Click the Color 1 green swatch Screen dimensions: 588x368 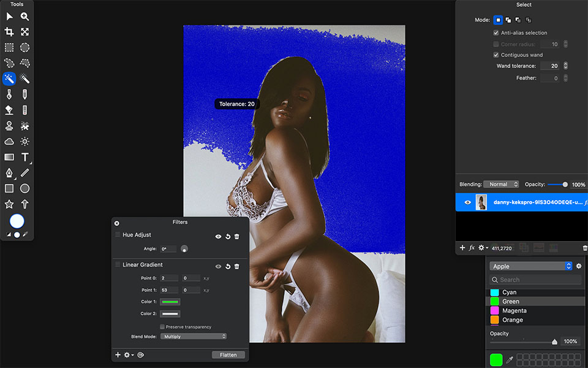(x=170, y=302)
